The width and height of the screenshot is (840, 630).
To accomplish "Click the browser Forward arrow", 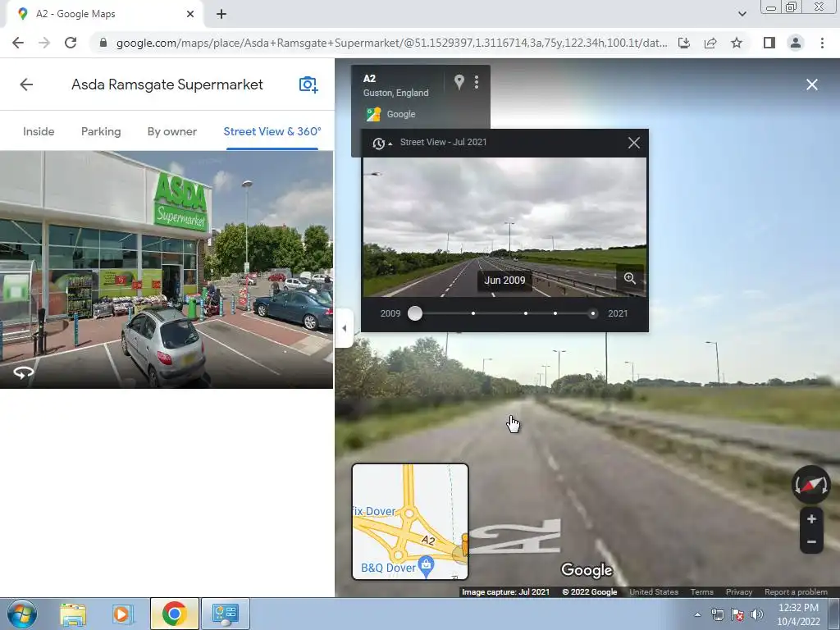I will (44, 43).
